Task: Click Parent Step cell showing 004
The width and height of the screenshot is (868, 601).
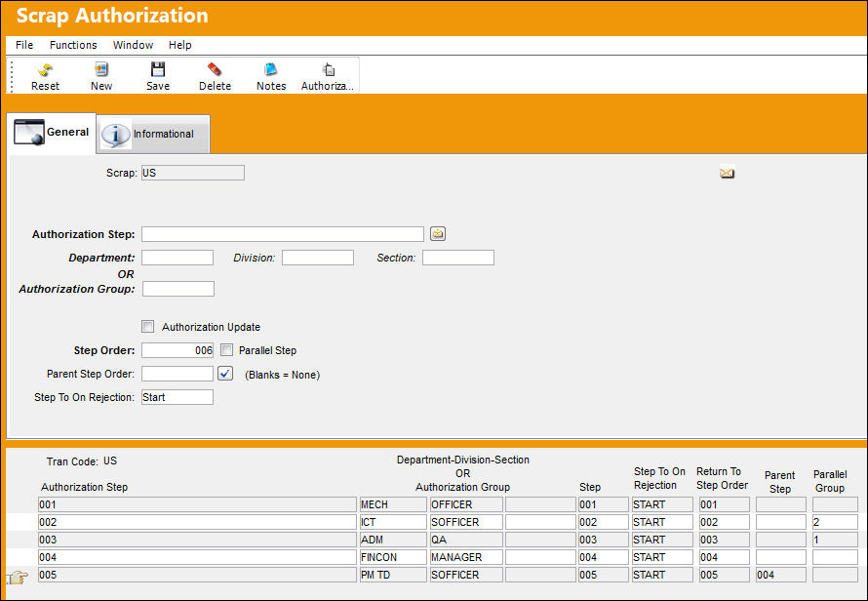Action: pyautogui.click(x=780, y=575)
